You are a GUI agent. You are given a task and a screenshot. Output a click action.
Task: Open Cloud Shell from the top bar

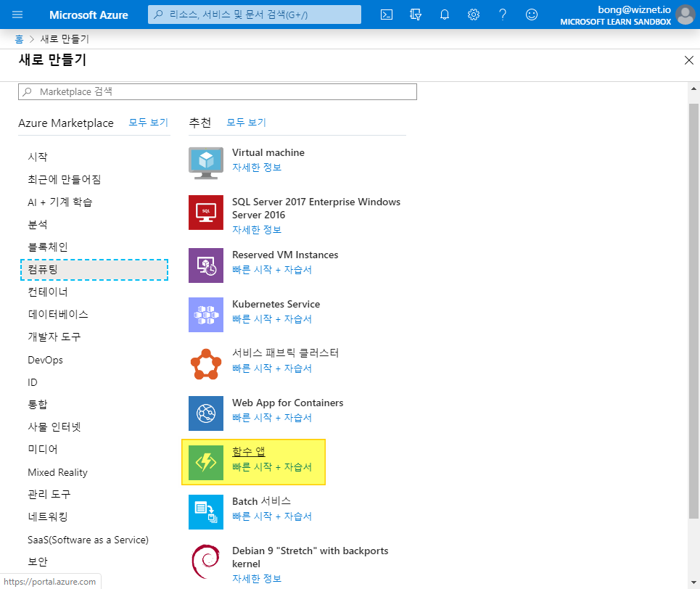(x=387, y=15)
